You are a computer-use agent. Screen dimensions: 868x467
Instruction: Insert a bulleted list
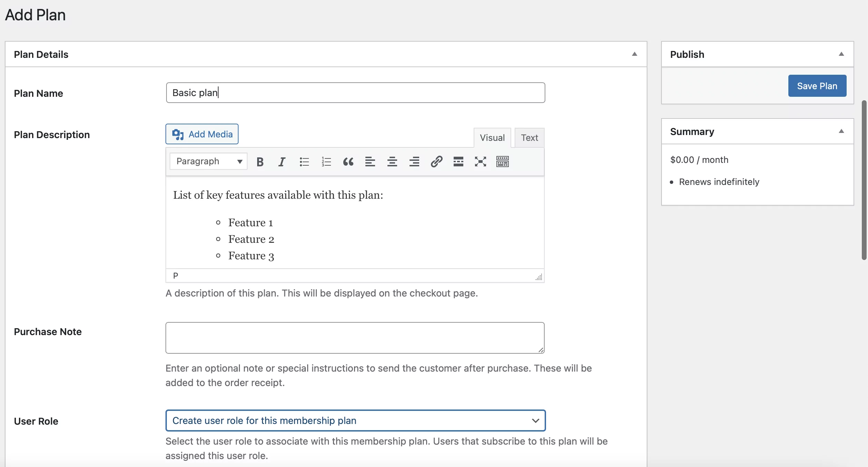pos(304,162)
